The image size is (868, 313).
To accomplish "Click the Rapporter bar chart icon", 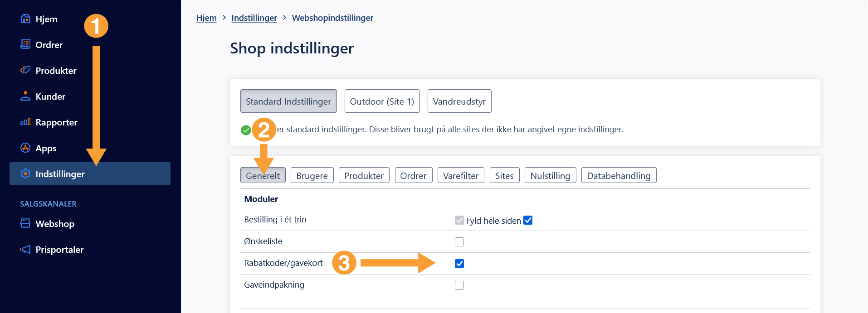I will [x=25, y=122].
